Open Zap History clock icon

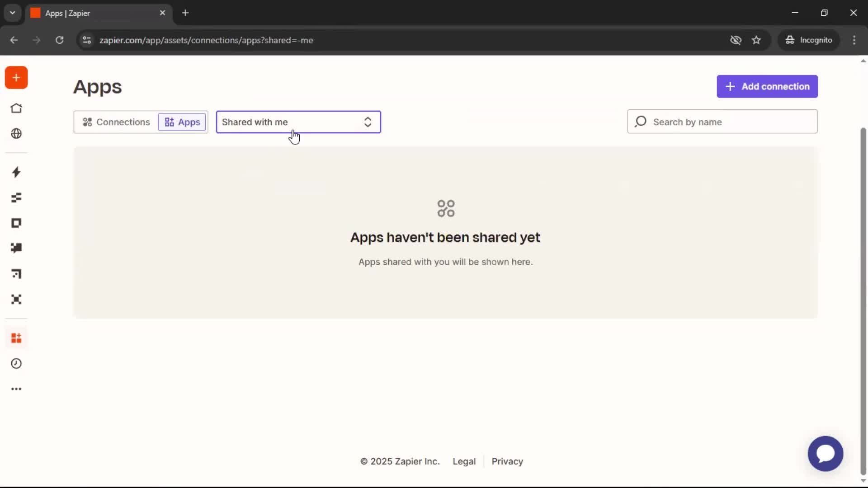click(x=16, y=364)
